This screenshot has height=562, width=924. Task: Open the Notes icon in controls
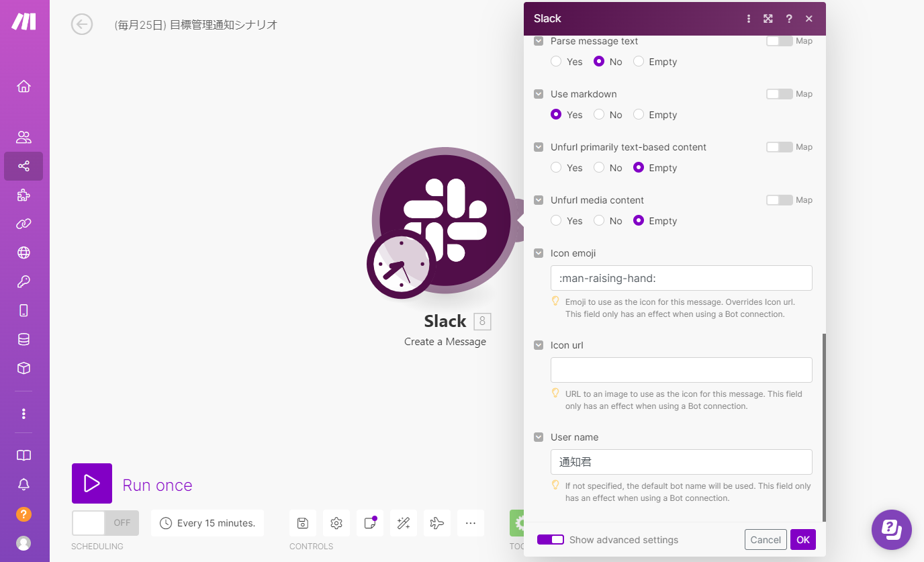[370, 523]
